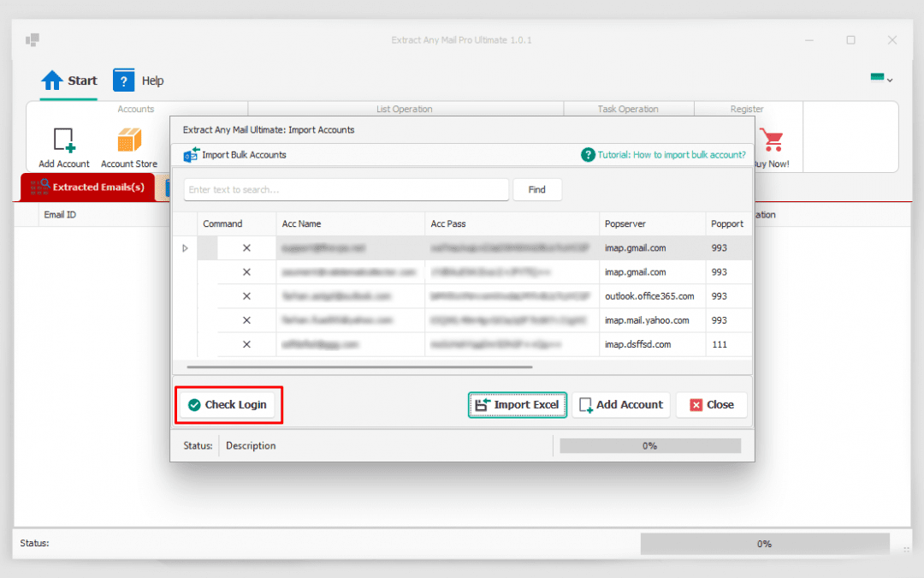Sort by the Acc Name column header
924x578 pixels.
350,223
